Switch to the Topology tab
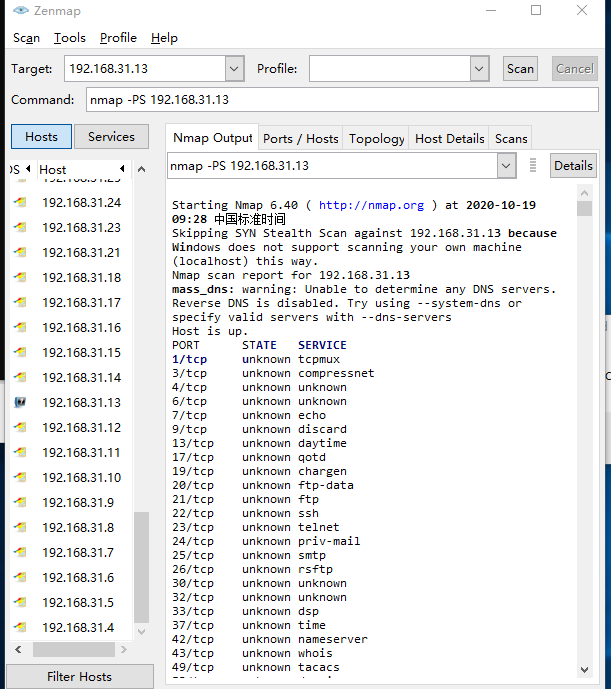Image resolution: width=611 pixels, height=689 pixels. point(377,139)
